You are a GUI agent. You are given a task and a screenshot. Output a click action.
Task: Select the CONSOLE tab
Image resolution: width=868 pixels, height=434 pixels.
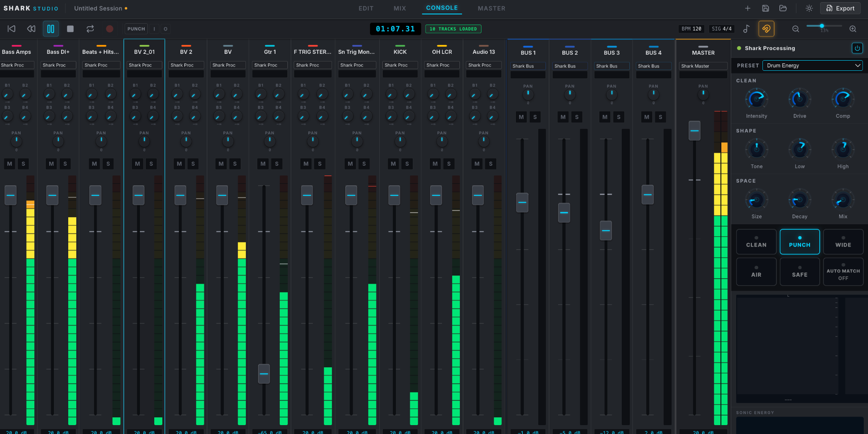pyautogui.click(x=442, y=8)
